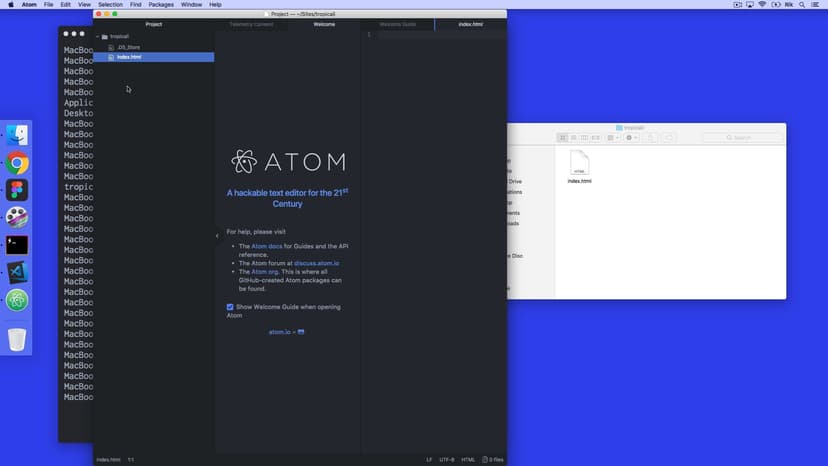
Task: Click cursor position 1:1 in status bar
Action: [x=131, y=460]
